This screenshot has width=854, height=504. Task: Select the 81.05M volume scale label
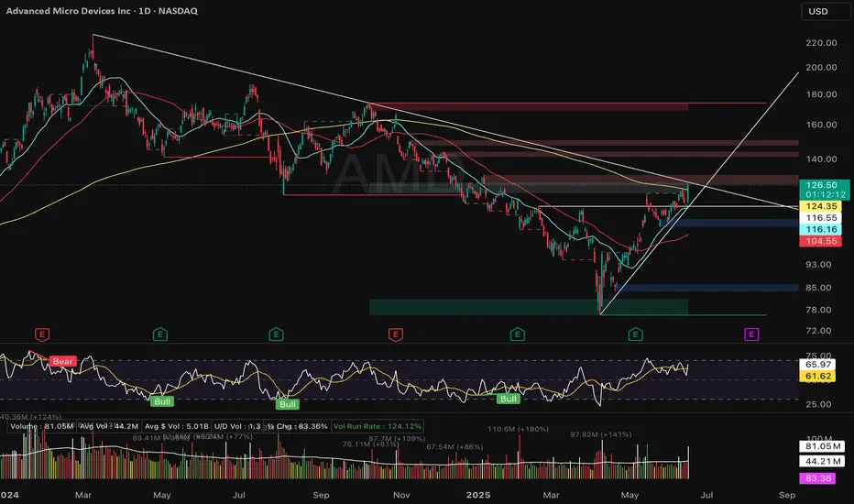coord(822,446)
